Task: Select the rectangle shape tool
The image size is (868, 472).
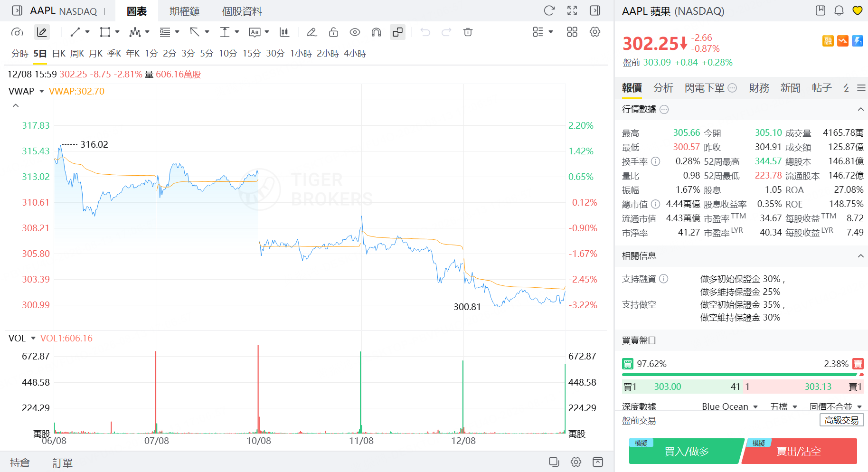Action: point(105,32)
